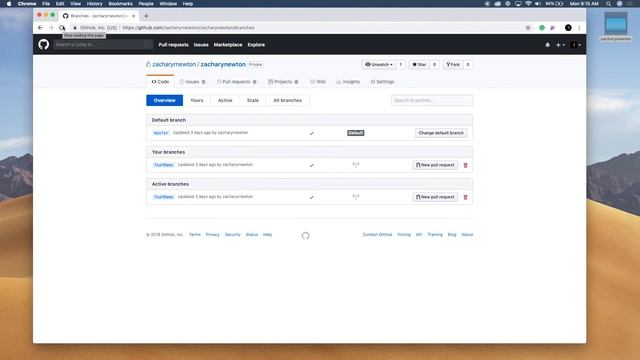Click the status checkmark in Active branches row

(x=311, y=197)
